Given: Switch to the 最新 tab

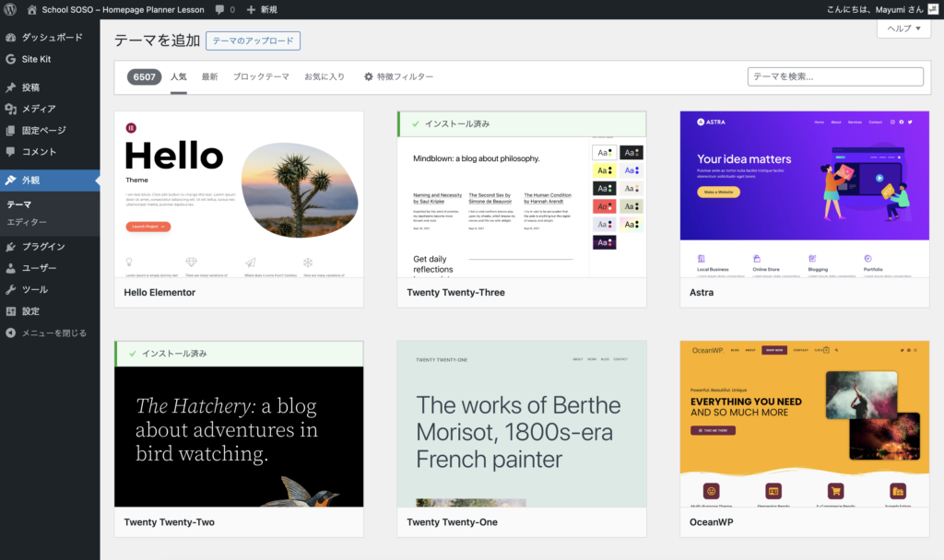Looking at the screenshot, I should [209, 77].
